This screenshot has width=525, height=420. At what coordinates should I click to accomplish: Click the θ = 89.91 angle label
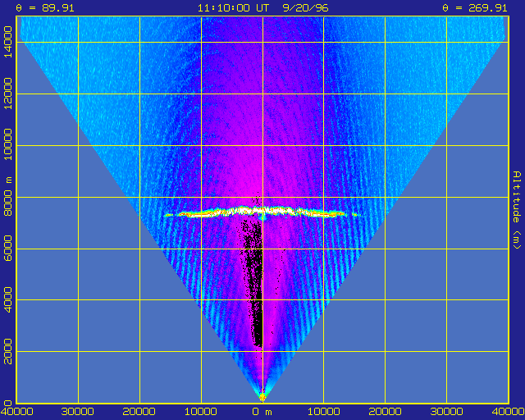point(45,7)
